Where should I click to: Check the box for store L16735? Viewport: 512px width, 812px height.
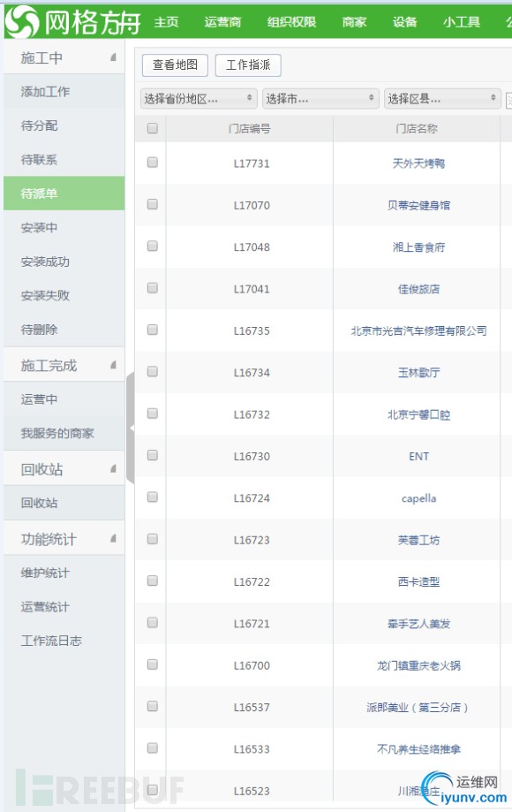pyautogui.click(x=152, y=330)
